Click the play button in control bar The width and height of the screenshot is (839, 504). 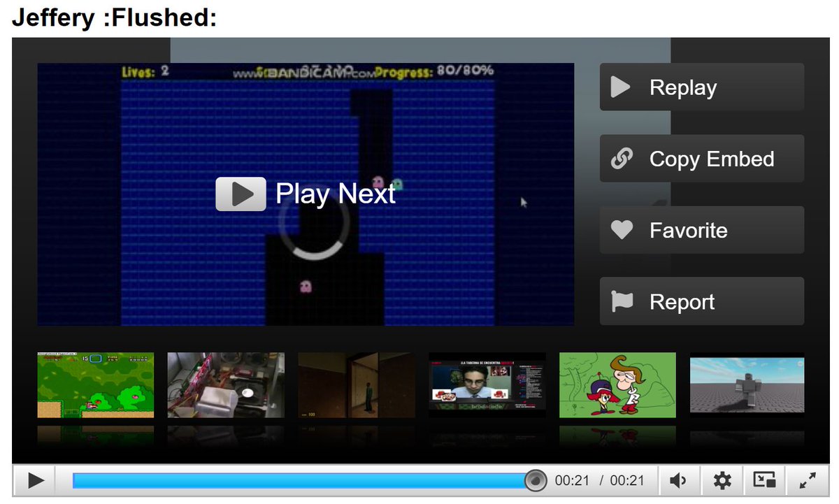click(x=36, y=480)
